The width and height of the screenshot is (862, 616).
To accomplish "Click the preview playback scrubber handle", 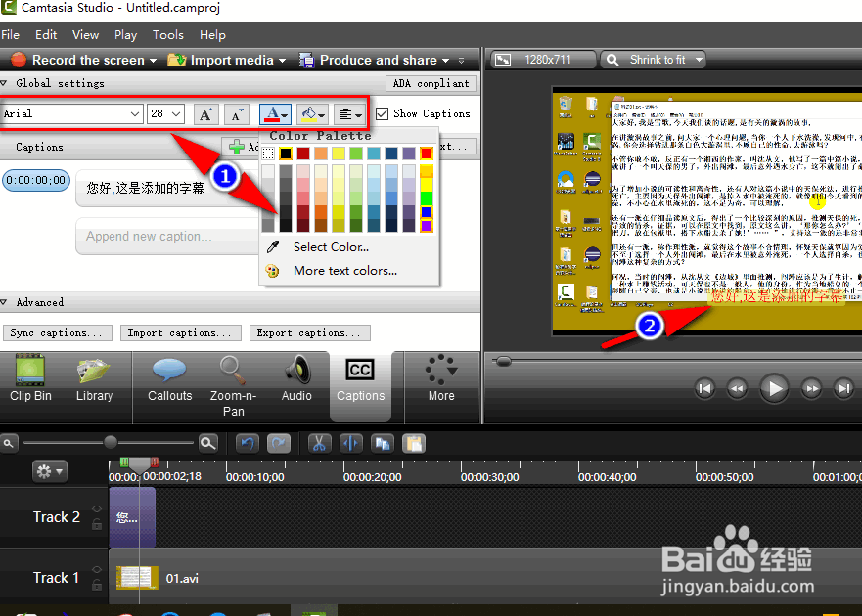I will 503,361.
